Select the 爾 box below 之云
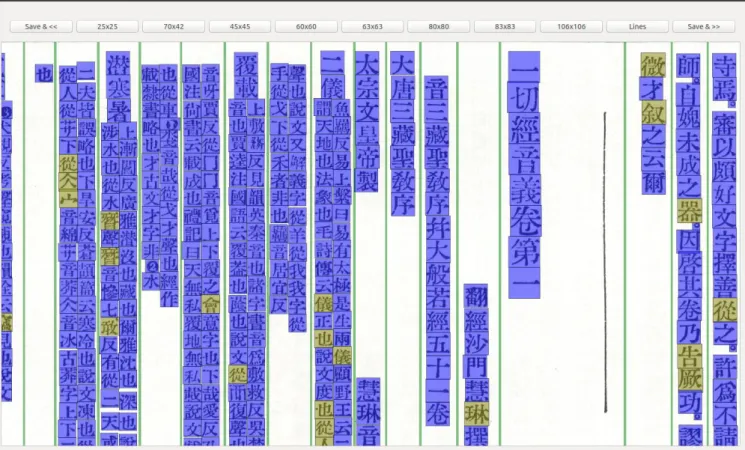This screenshot has width=745, height=450. click(653, 182)
